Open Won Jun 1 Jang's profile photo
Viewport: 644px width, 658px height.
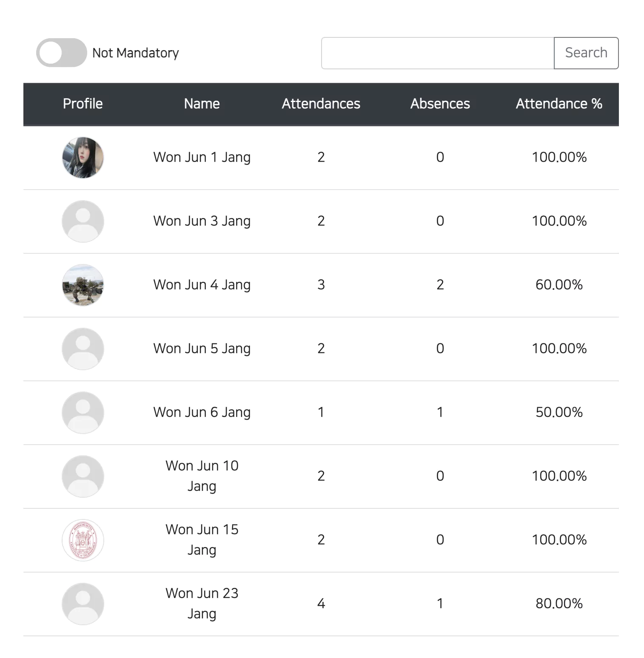[x=83, y=158]
